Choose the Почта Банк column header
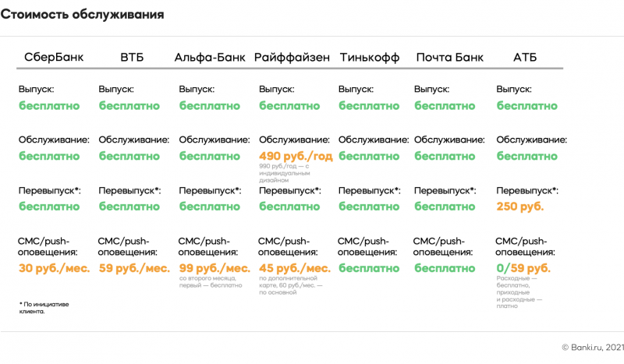Viewport: 624px width, 364px height. [449, 58]
